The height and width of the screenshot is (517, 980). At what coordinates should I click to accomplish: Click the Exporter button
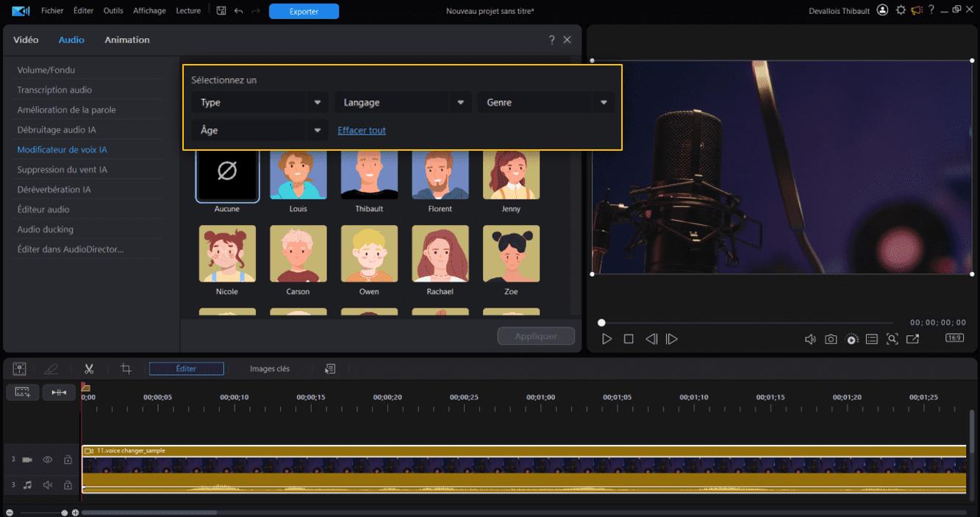(304, 11)
